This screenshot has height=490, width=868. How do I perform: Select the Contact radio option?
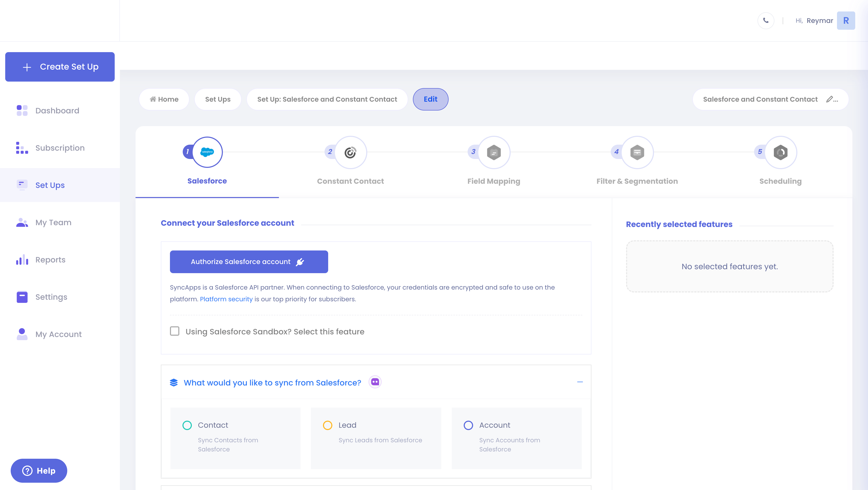point(187,425)
